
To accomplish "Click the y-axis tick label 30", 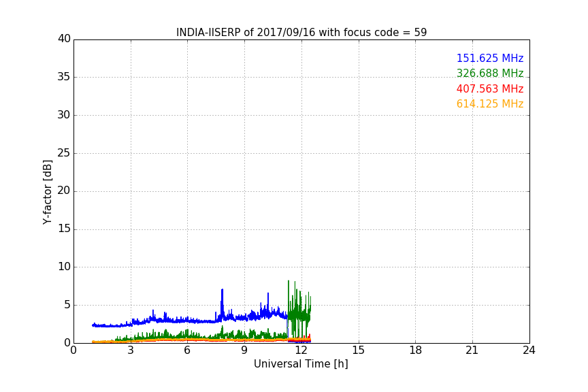I will pos(64,115).
